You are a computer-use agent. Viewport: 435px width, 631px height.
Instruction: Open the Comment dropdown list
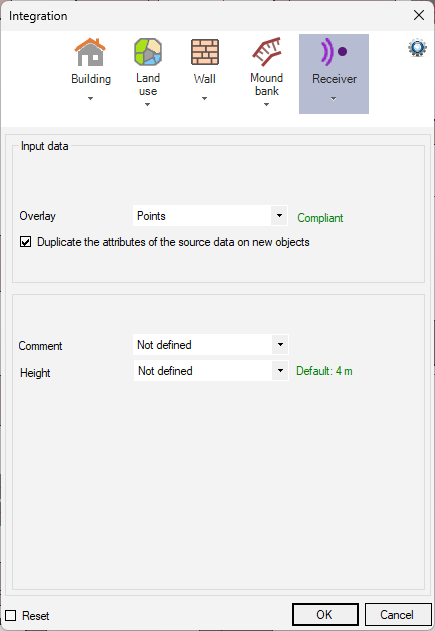tap(210, 344)
